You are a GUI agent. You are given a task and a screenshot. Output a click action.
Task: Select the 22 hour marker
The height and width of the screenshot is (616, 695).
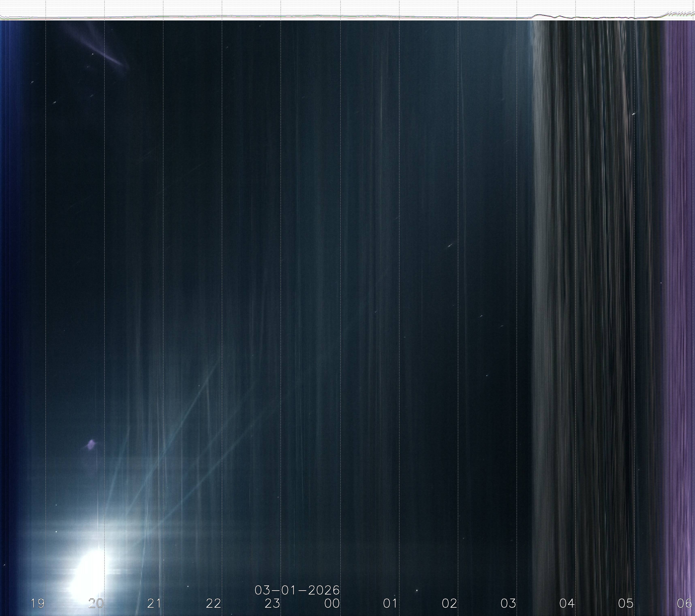pyautogui.click(x=214, y=603)
